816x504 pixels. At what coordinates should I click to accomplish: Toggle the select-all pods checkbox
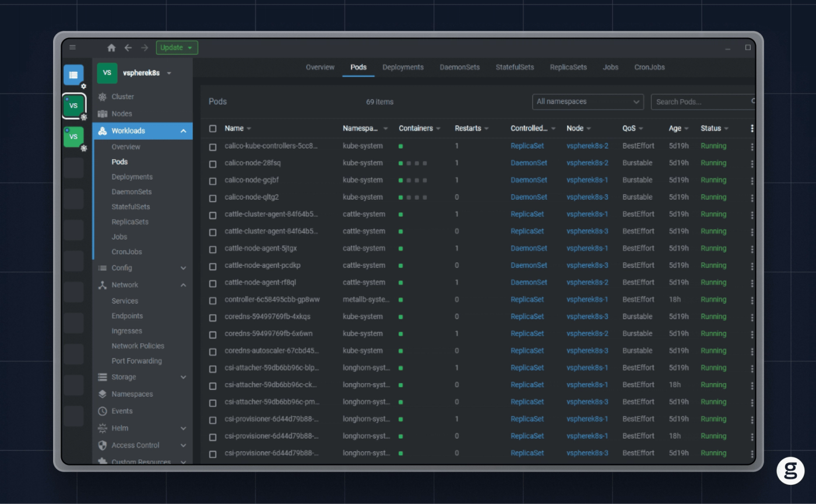coord(213,129)
